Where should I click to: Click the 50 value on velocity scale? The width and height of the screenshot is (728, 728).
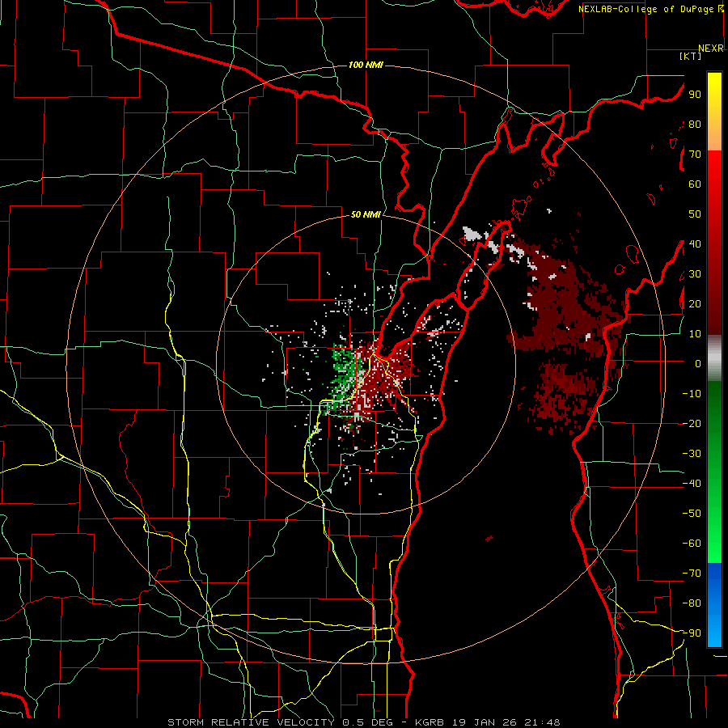pos(695,214)
